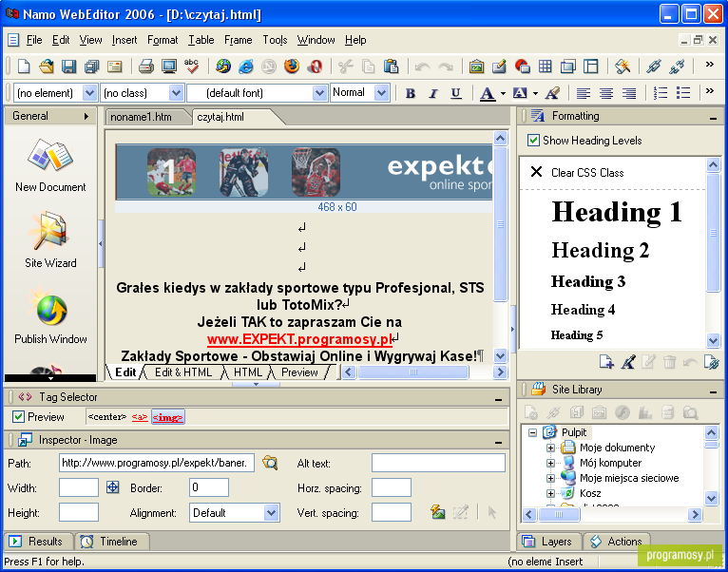Toggle the Tag Selector Preview checkbox

pos(18,416)
